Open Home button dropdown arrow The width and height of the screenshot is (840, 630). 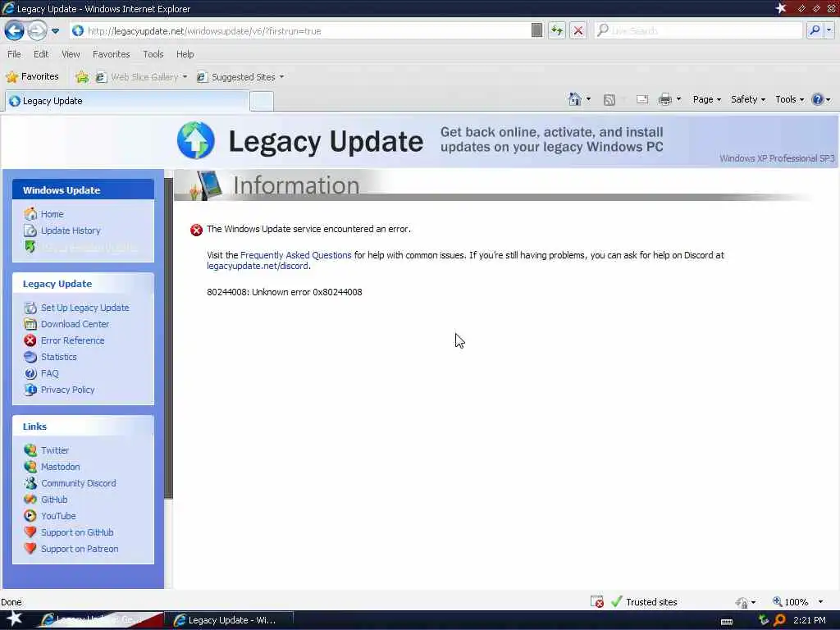coord(588,99)
